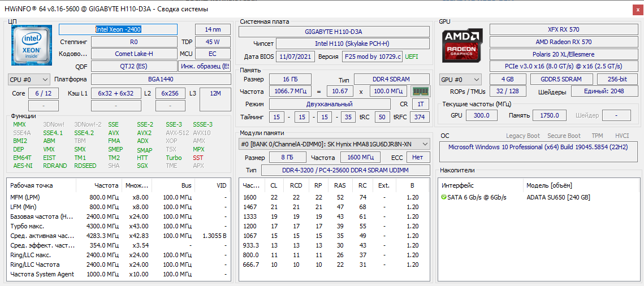Click the 256-bit bus width field
644x286 pixels.
tap(617, 79)
